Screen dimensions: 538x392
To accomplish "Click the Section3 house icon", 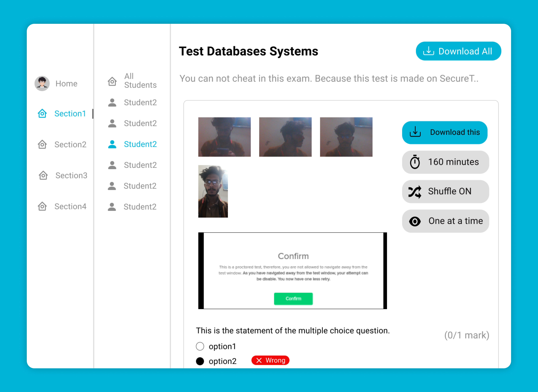I will pos(43,176).
